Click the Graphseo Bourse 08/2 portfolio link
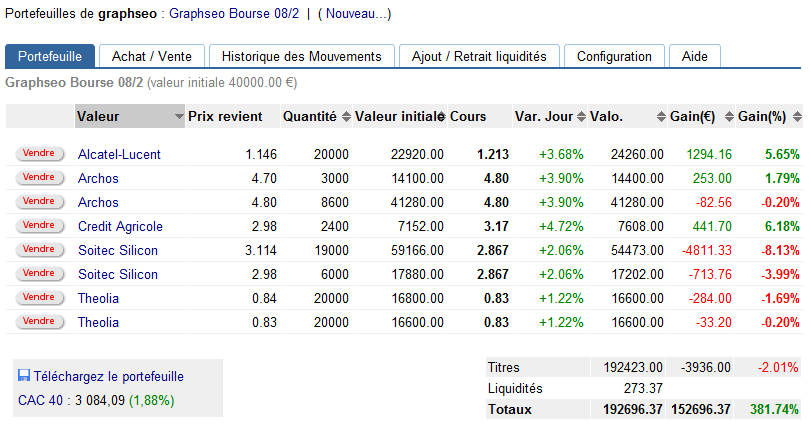Viewport: 811px width, 430px height. click(x=233, y=15)
